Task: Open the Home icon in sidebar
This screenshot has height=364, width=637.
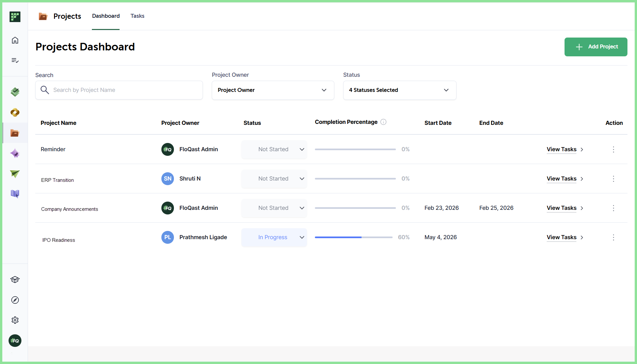Action: click(x=15, y=40)
